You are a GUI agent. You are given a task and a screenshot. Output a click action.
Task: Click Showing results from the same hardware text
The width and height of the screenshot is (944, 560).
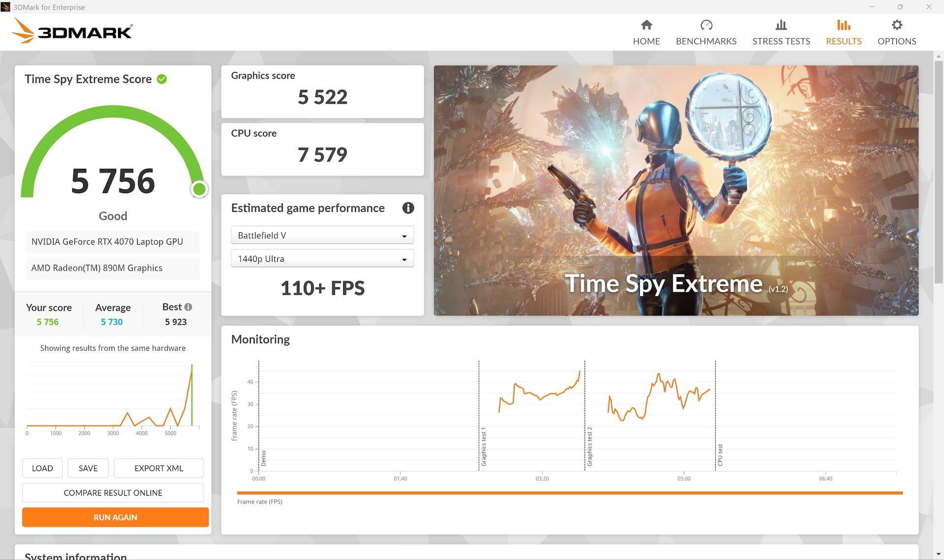click(x=113, y=348)
